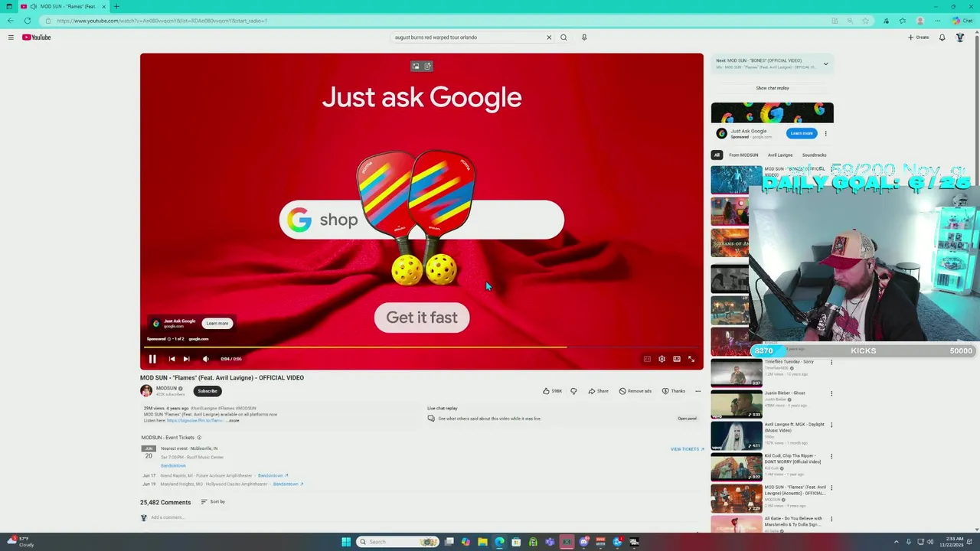Pause the video with the pause button
The height and width of the screenshot is (551, 980).
point(152,359)
